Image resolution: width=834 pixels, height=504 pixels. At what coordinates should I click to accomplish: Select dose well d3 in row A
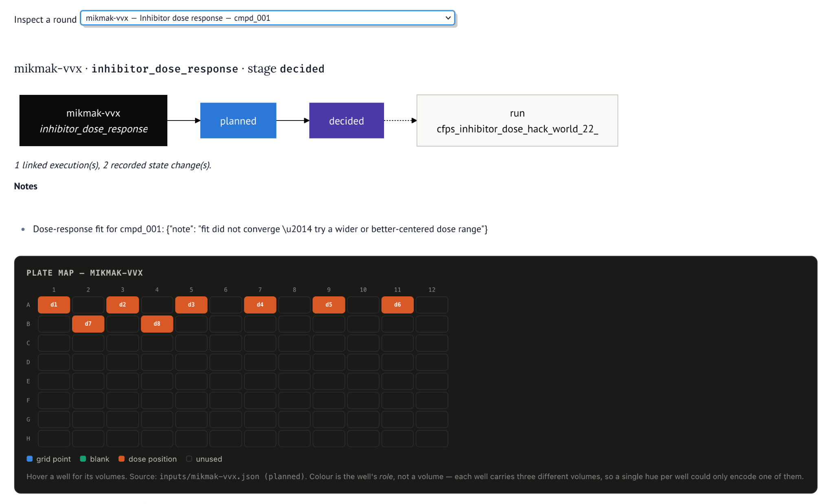pyautogui.click(x=191, y=305)
